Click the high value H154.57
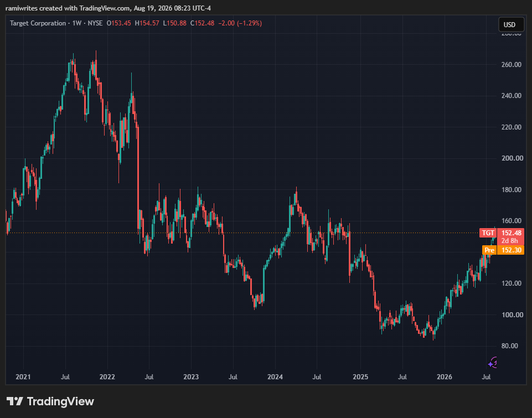Image resolution: width=532 pixels, height=418 pixels. point(147,23)
